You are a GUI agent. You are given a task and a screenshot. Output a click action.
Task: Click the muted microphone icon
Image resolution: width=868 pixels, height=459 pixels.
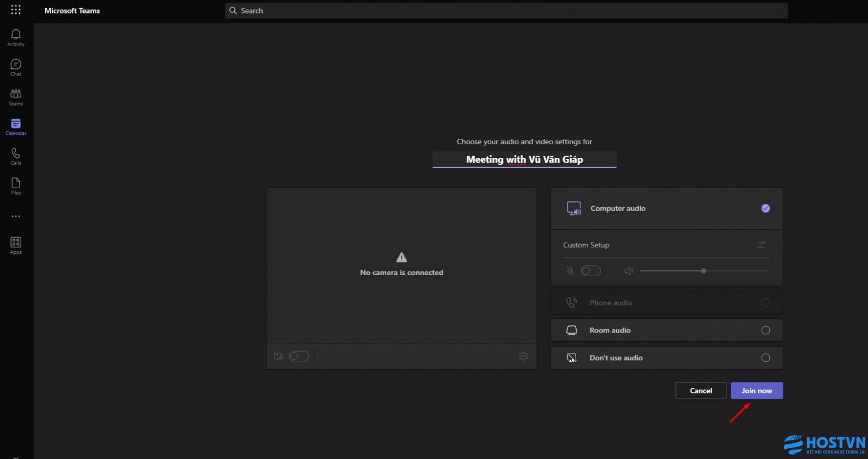[x=570, y=271]
